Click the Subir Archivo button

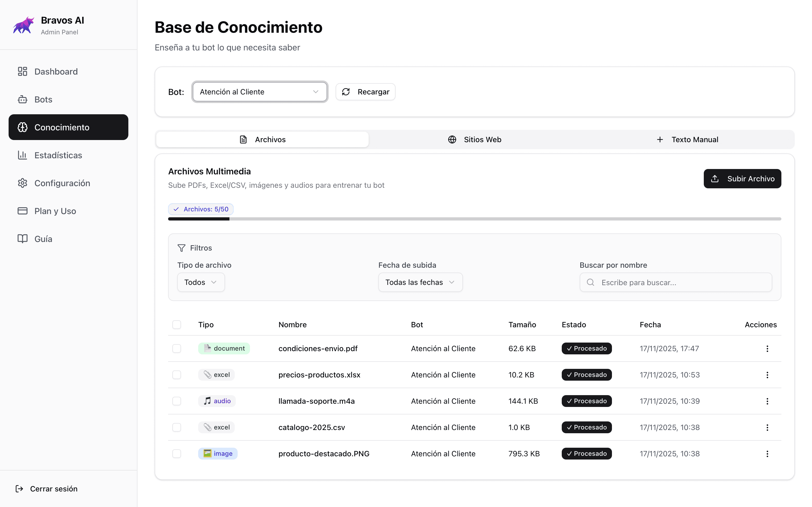pos(742,178)
